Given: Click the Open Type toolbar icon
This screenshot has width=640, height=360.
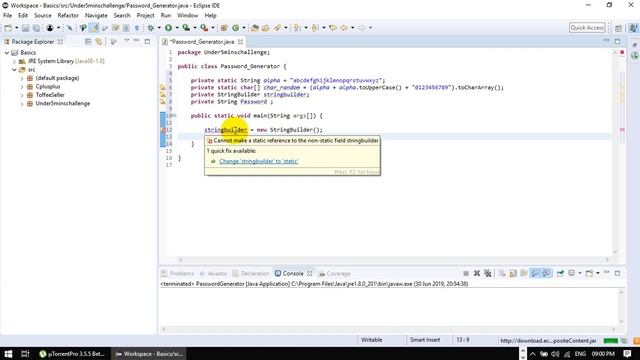Looking at the screenshot, I should click(255, 28).
